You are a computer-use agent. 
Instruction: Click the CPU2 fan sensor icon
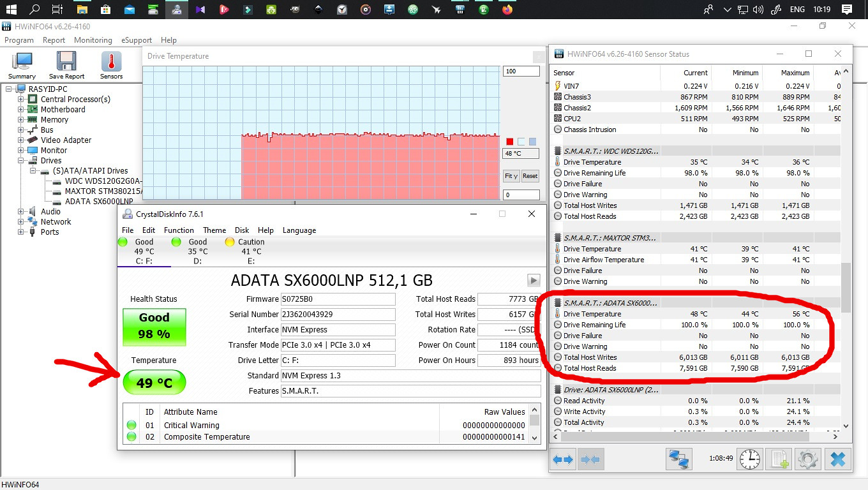[557, 119]
